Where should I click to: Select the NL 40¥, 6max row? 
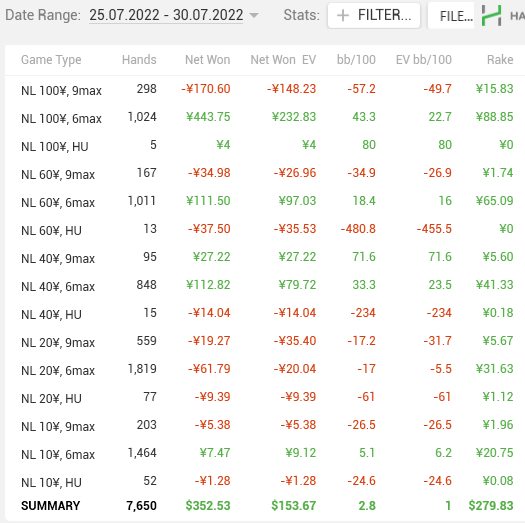(x=265, y=286)
